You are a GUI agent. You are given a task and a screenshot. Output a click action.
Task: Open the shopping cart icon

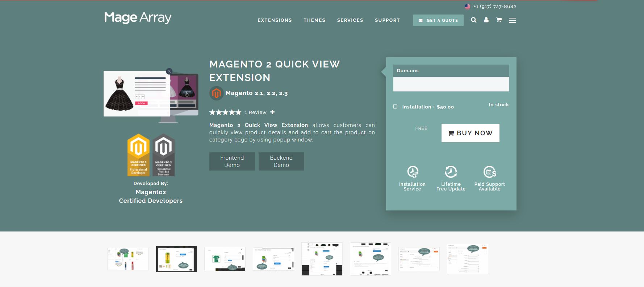499,20
